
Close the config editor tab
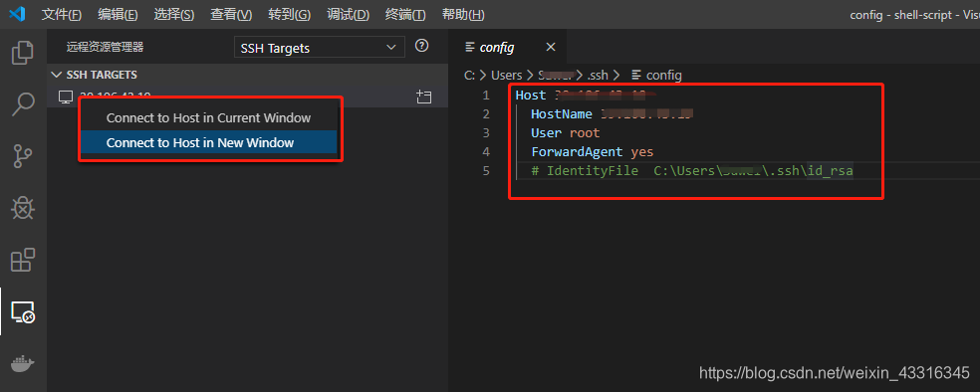[550, 47]
